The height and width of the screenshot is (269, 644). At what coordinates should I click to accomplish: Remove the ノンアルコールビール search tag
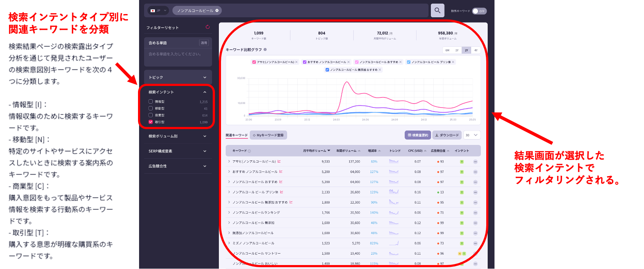pos(217,10)
